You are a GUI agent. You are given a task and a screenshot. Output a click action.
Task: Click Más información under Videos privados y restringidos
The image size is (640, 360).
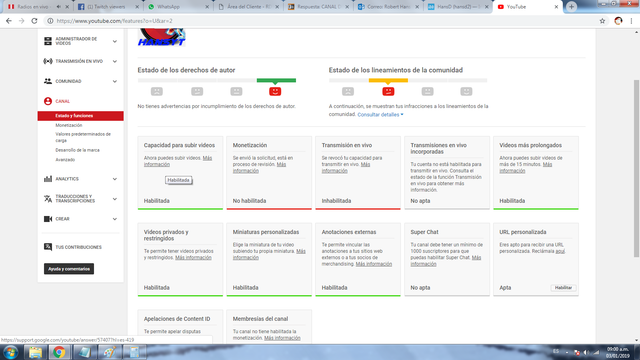pos(193,258)
